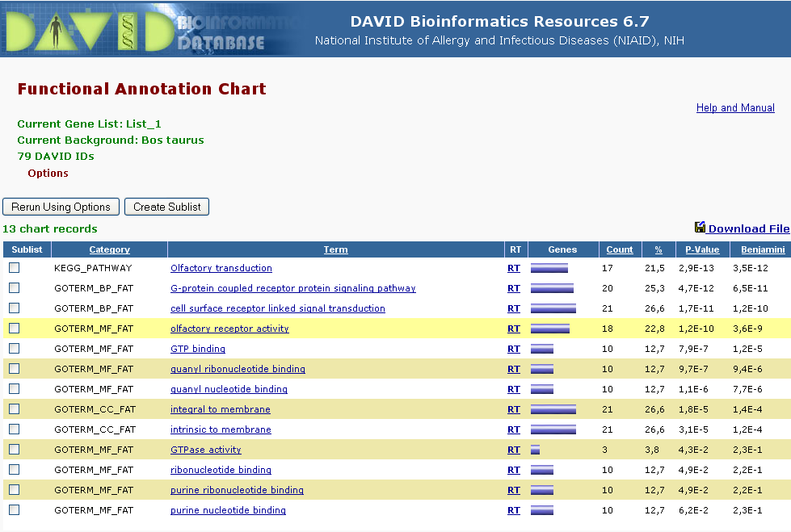Click the KEGG_PATHWAY category cell
Screen dimensions: 791x532
pyautogui.click(x=93, y=268)
